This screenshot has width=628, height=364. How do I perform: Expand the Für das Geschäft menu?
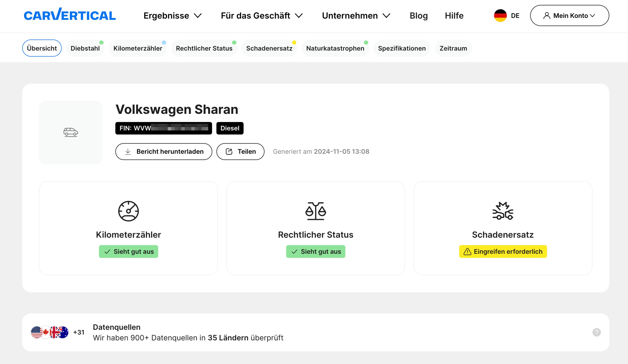(262, 16)
